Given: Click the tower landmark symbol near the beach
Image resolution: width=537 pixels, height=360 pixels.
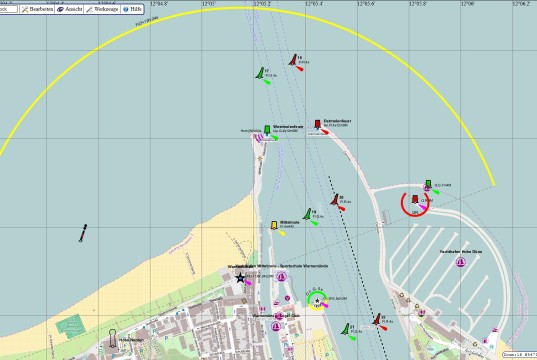Looking at the screenshot, I should click(112, 338).
